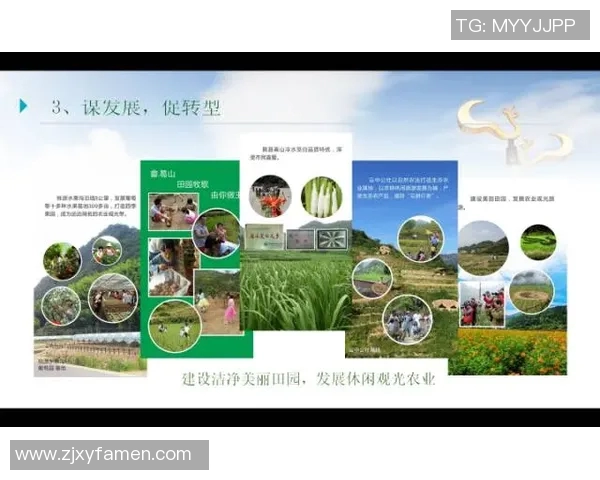This screenshot has width=600, height=480.
Task: Select the green panel text 田园牧歌
Action: click(193, 185)
